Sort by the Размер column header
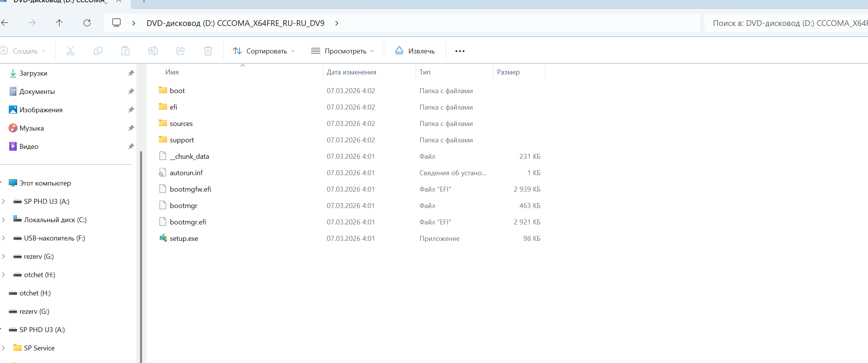868x363 pixels. pyautogui.click(x=508, y=72)
